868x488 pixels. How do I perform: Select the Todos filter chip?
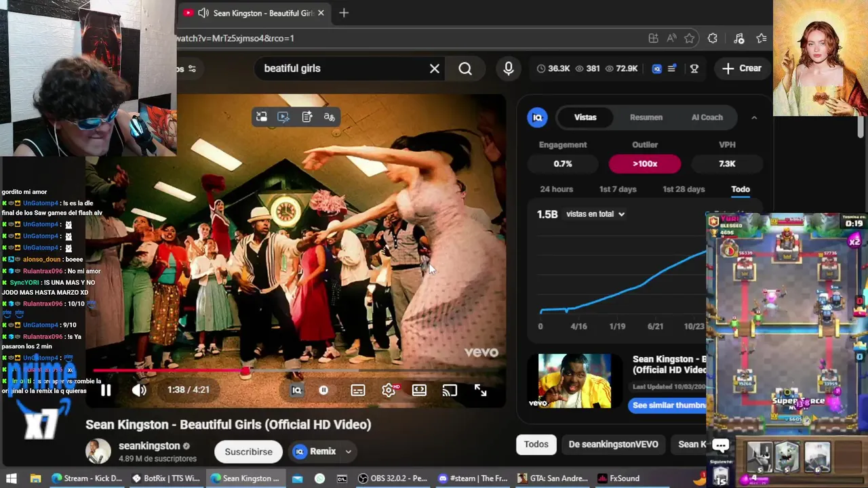pos(536,445)
